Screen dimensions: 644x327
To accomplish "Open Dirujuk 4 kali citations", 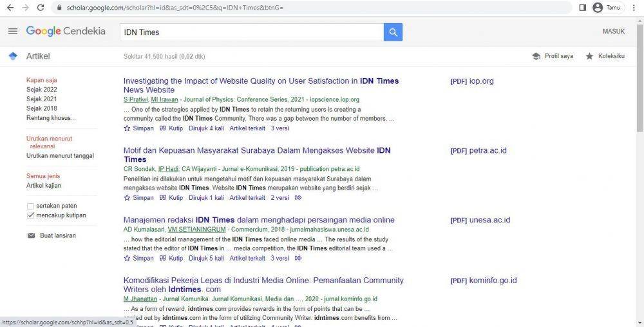I will (x=206, y=128).
